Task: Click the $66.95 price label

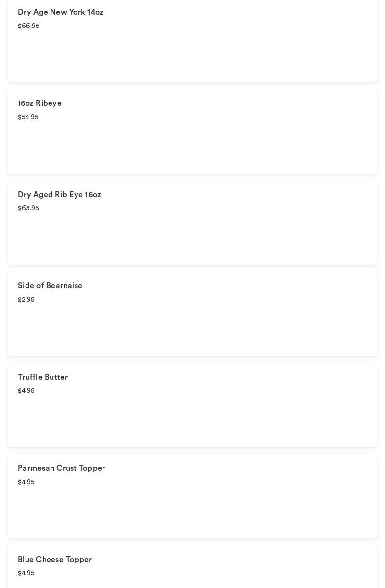Action: (x=28, y=26)
